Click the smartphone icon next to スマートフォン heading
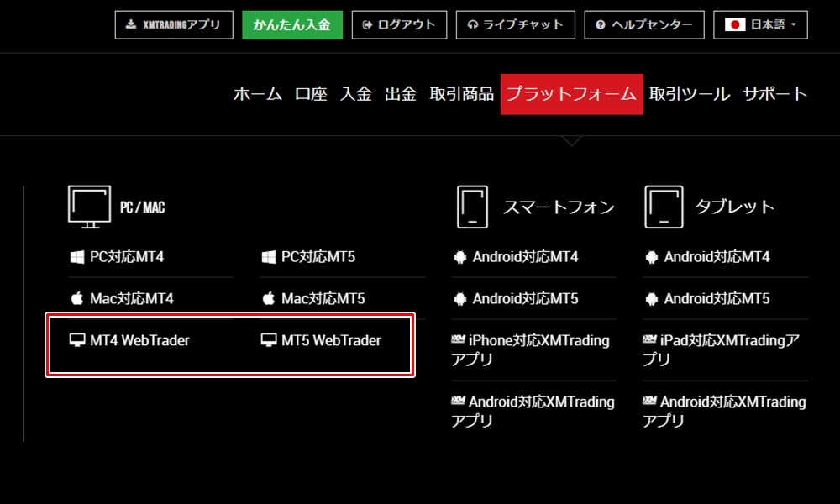This screenshot has width=840, height=504. (473, 206)
